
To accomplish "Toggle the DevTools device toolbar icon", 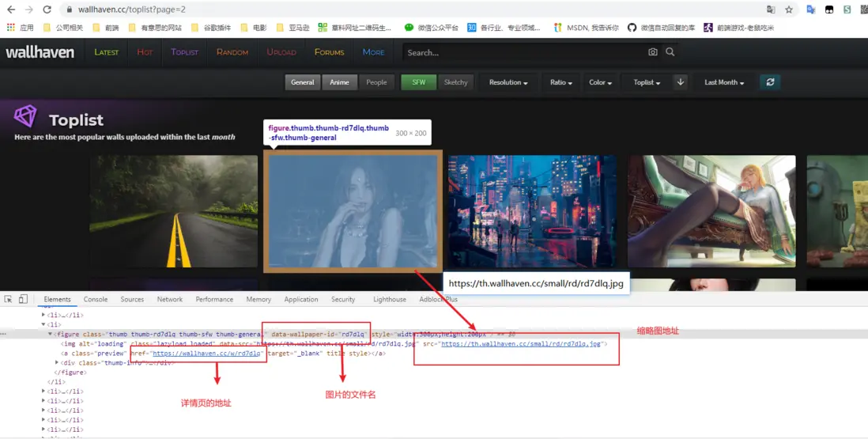I will point(23,299).
